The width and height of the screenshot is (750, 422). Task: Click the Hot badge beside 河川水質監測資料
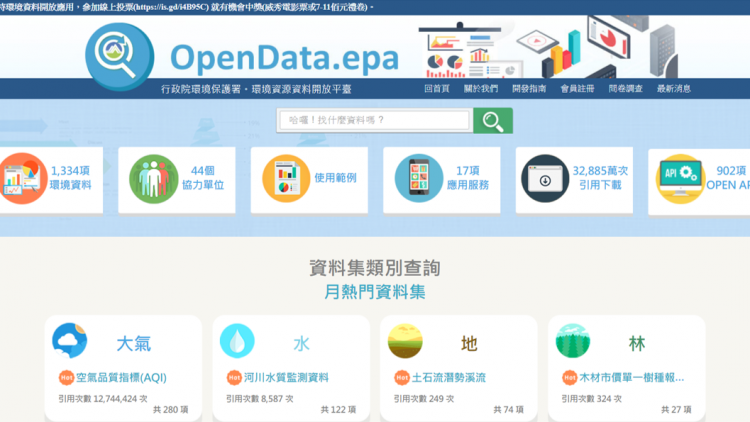click(x=234, y=378)
